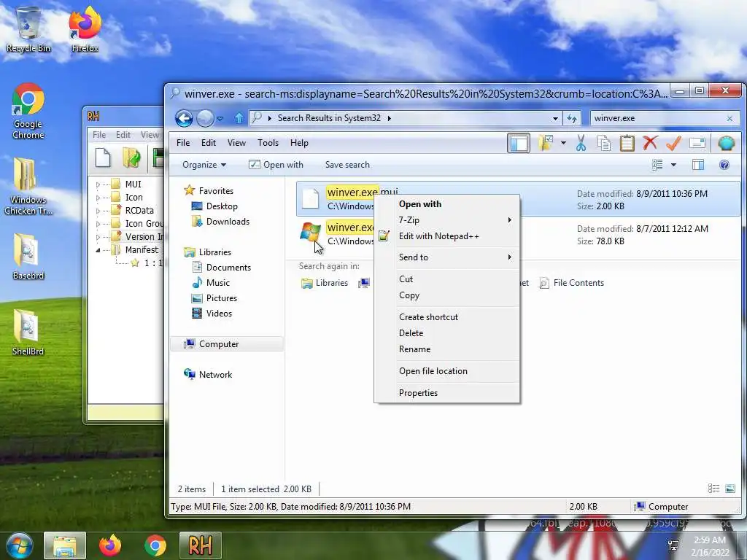
Task: Click the Copy pages toolbar icon
Action: [603, 143]
